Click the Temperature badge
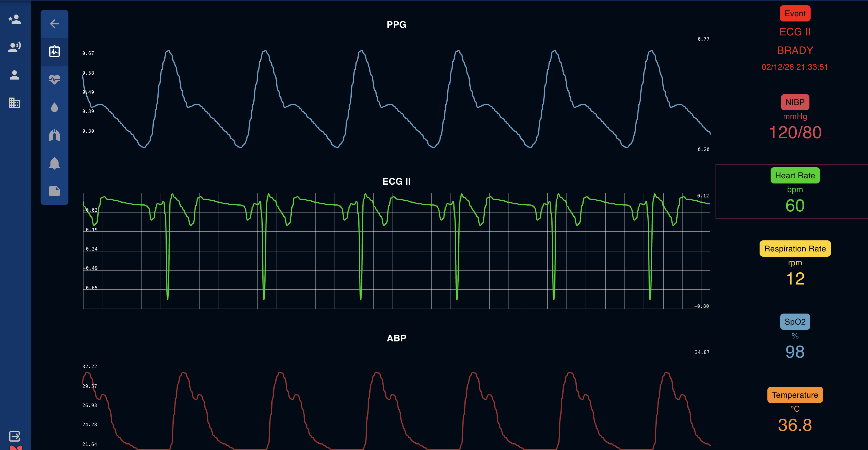The height and width of the screenshot is (450, 868). (x=795, y=395)
